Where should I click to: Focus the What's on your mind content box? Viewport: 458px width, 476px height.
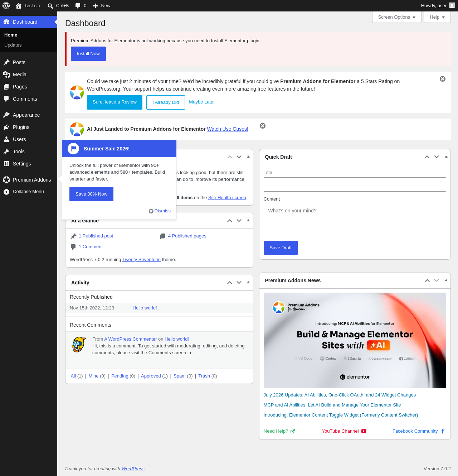[355, 220]
